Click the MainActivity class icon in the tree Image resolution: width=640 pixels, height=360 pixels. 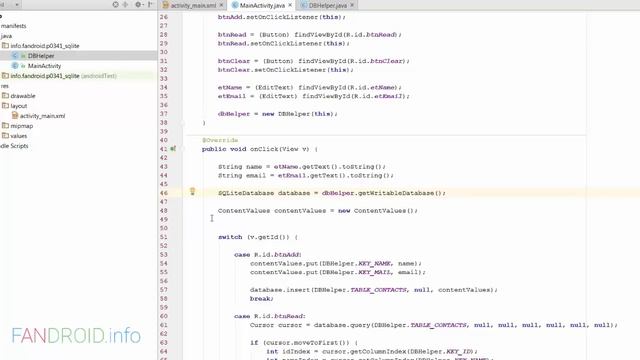(x=15, y=66)
